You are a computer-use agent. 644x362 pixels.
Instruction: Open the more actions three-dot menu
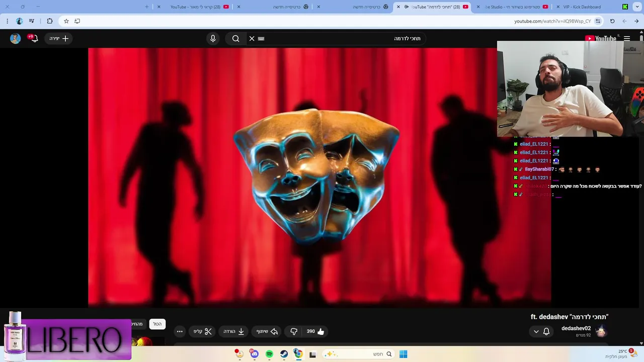click(180, 331)
